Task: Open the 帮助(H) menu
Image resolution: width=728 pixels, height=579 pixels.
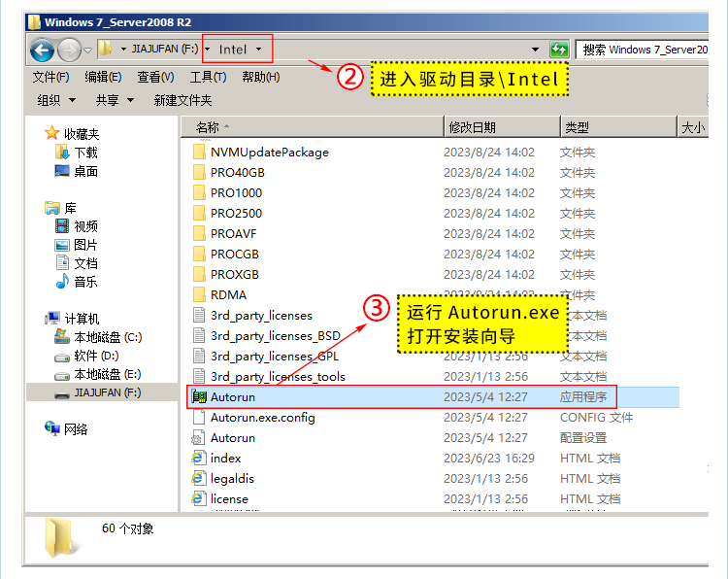Action: coord(261,77)
